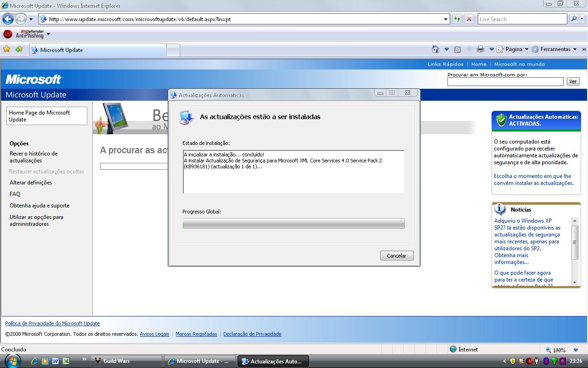This screenshot has width=588, height=368.
Task: Click the Notícias scroll down arrow
Action: (x=575, y=282)
